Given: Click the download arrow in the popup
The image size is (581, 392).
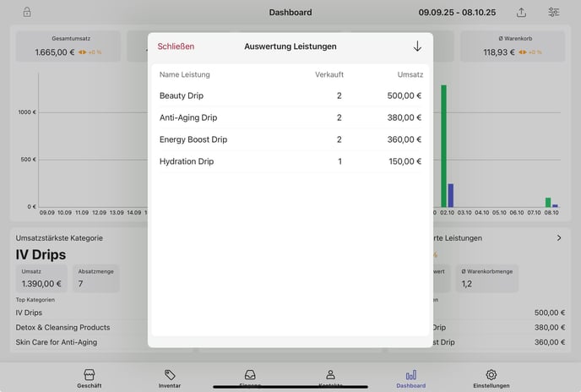Looking at the screenshot, I should coord(417,46).
